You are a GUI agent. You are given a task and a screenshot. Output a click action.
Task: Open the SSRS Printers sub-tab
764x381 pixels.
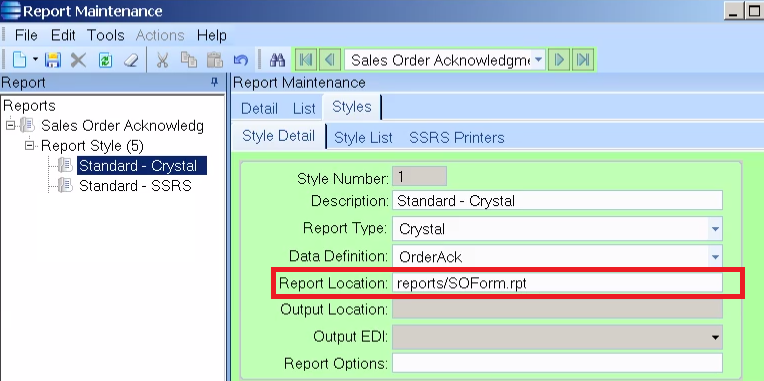tap(457, 138)
